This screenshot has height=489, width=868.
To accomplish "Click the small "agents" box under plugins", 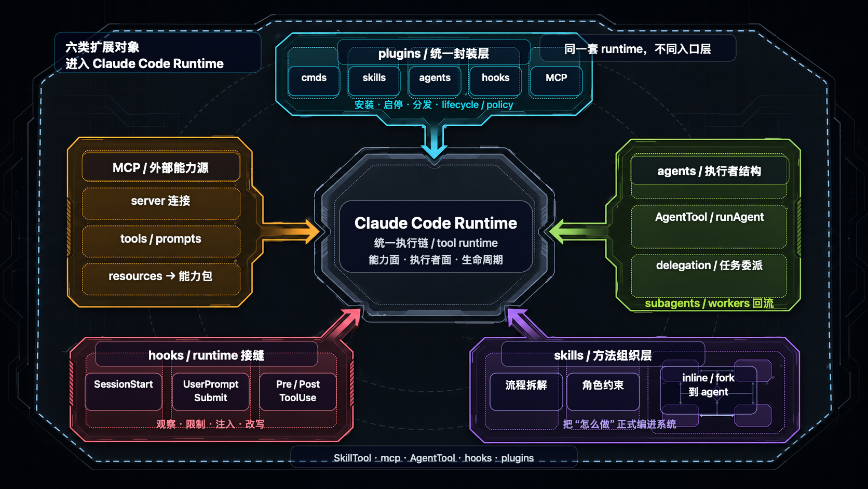I will pos(435,81).
